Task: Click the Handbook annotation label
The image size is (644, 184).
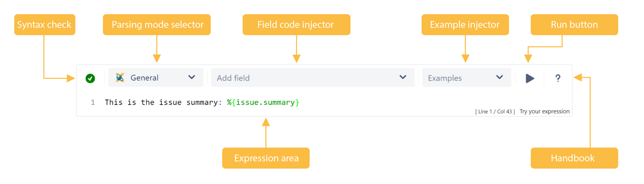Action: tap(574, 158)
